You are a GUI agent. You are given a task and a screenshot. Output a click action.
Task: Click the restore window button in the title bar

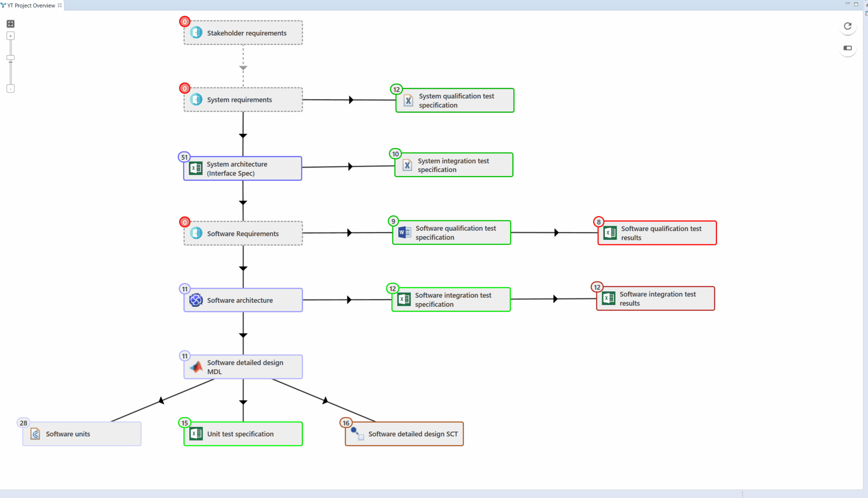click(x=857, y=4)
